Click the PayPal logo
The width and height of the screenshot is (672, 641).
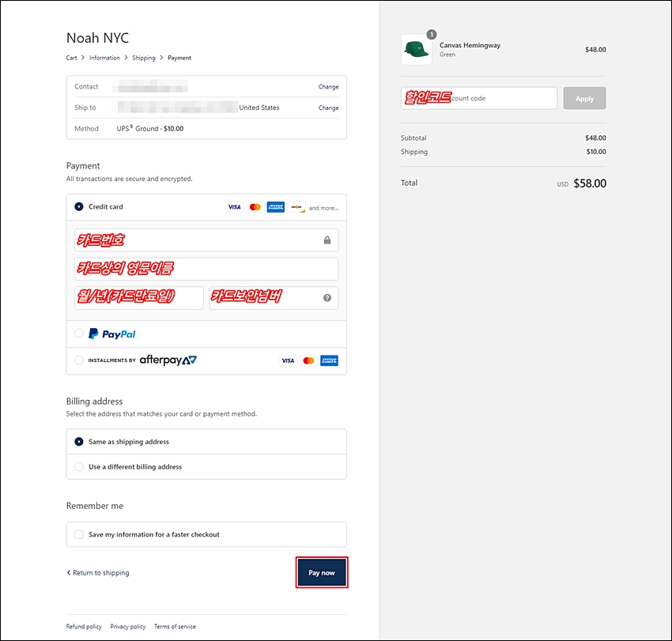[111, 334]
